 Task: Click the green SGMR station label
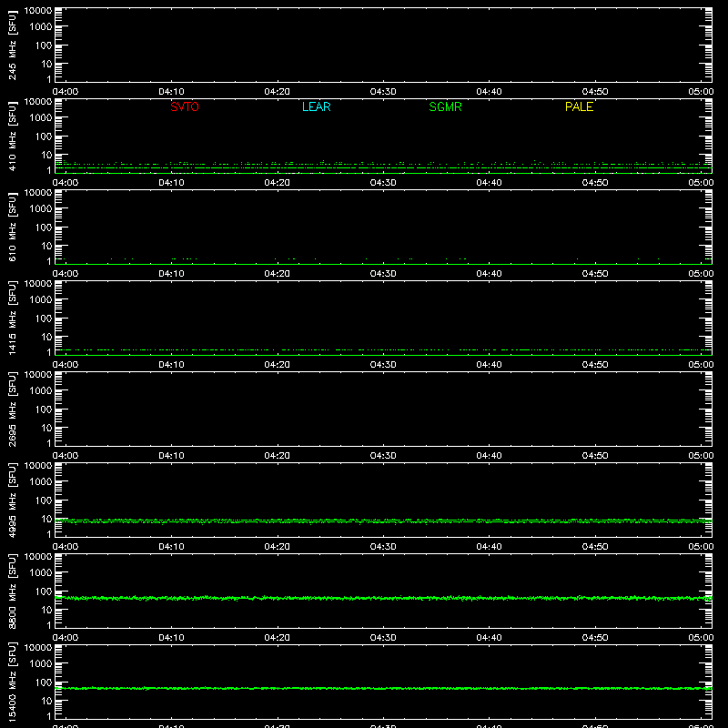coord(445,106)
